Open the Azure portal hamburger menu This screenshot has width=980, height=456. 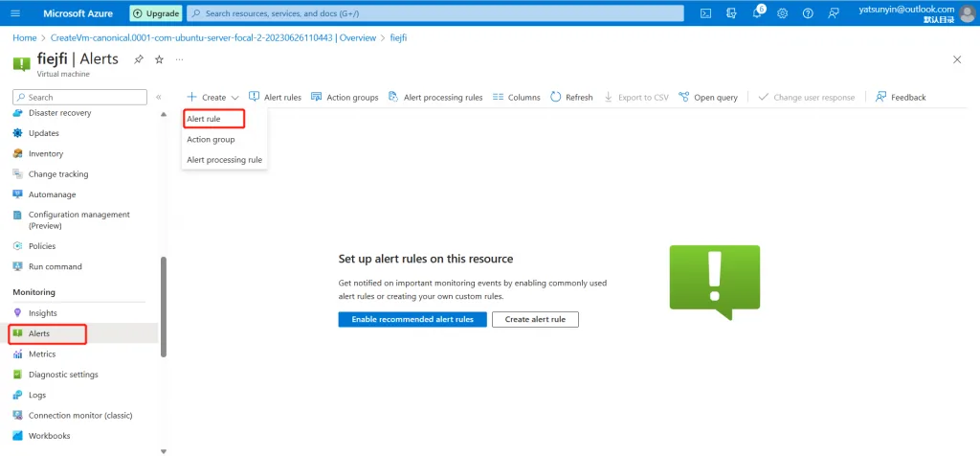point(15,13)
